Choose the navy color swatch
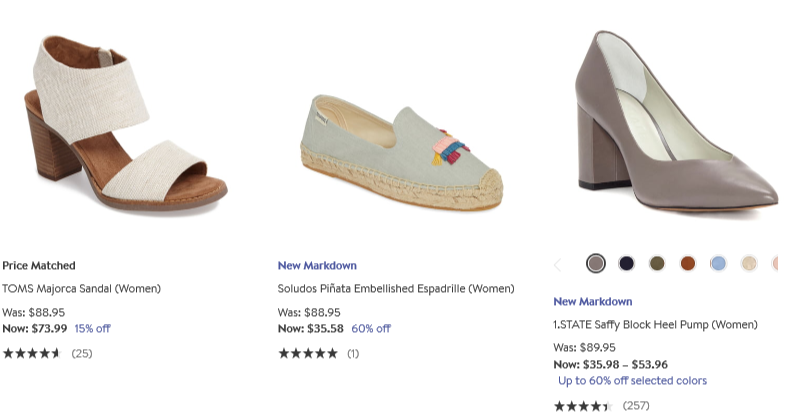 coord(627,264)
